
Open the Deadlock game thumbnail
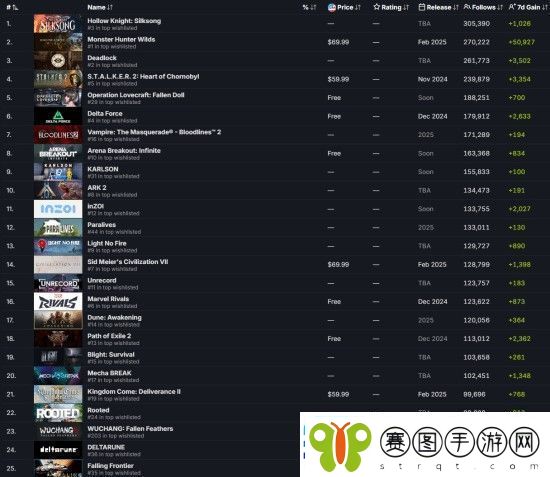pos(58,61)
